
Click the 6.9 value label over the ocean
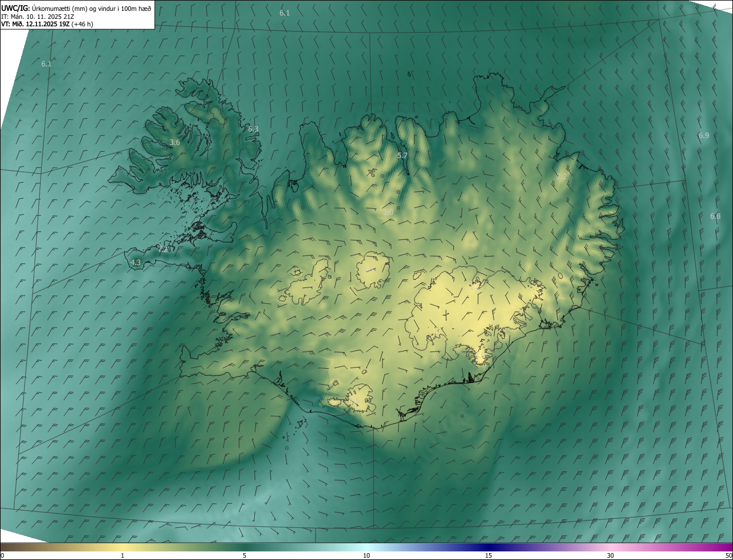coord(704,136)
